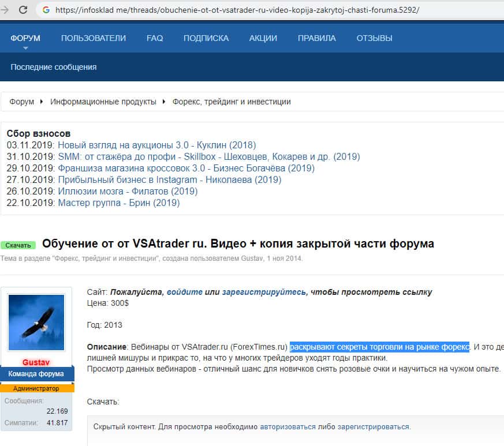
Task: Click the eagle avatar of Gustav
Action: [x=36, y=323]
